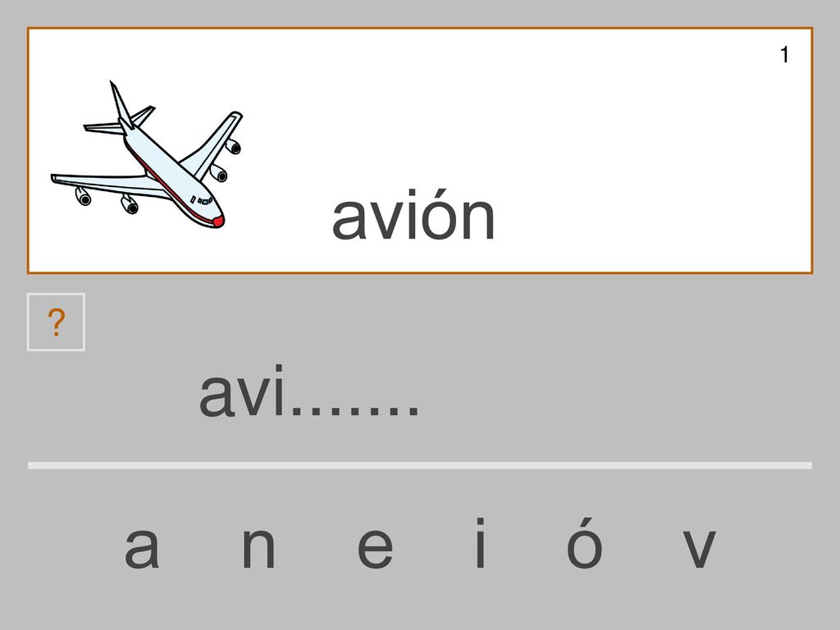Click the typed letters 'avi' in the answer
840x630 pixels.
click(242, 390)
